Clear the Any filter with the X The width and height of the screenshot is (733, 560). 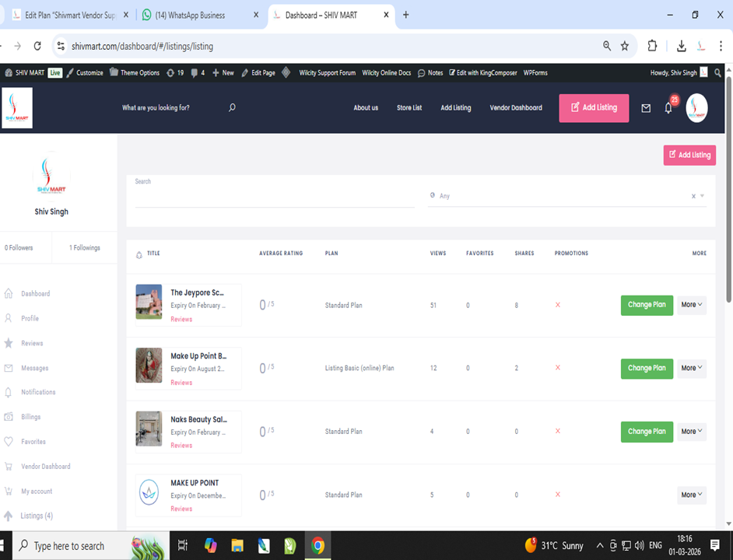693,196
